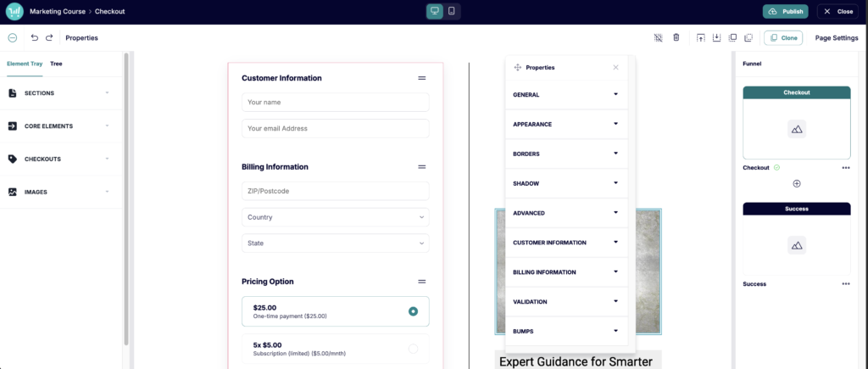Click the Customer Information drag handle icon
The width and height of the screenshot is (868, 369).
(421, 78)
